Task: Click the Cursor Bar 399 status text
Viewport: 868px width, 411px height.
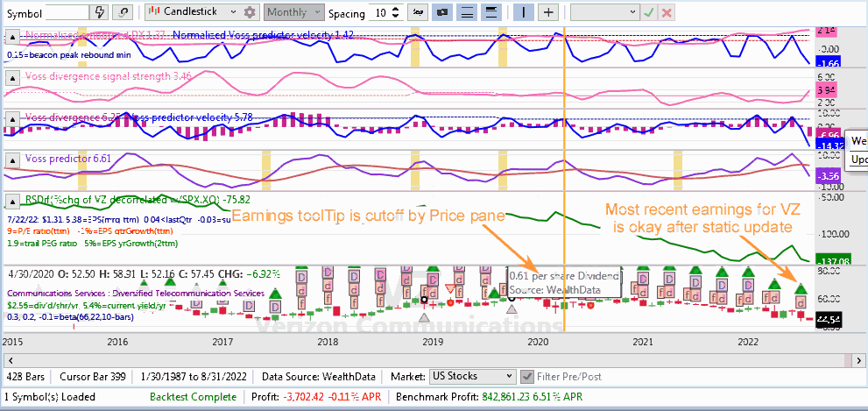Action: tap(93, 377)
